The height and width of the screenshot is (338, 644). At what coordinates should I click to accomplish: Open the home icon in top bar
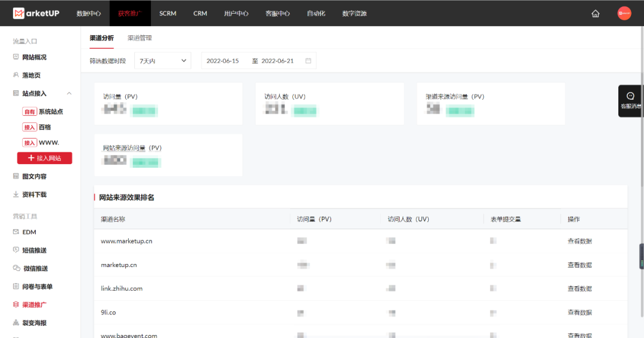coord(595,14)
